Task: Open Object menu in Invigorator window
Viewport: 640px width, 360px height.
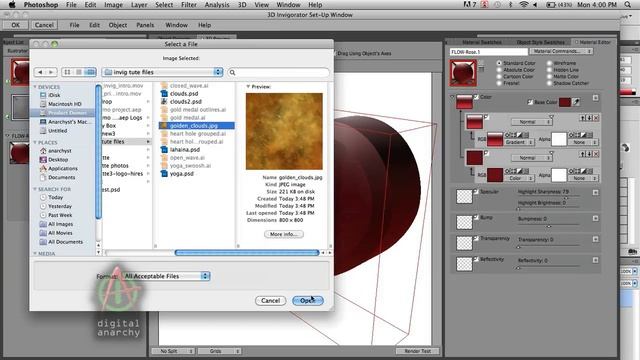Action: pyautogui.click(x=118, y=25)
